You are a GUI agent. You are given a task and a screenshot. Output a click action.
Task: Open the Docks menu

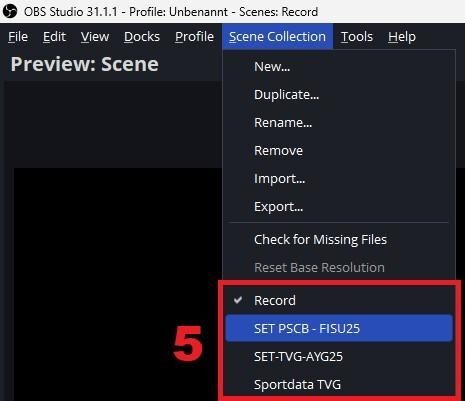(142, 37)
